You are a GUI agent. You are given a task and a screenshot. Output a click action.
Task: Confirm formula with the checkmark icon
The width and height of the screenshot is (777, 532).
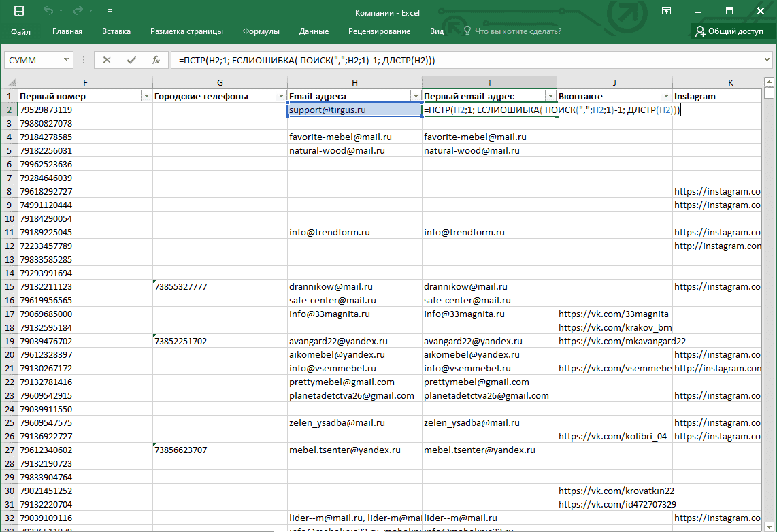click(x=131, y=60)
